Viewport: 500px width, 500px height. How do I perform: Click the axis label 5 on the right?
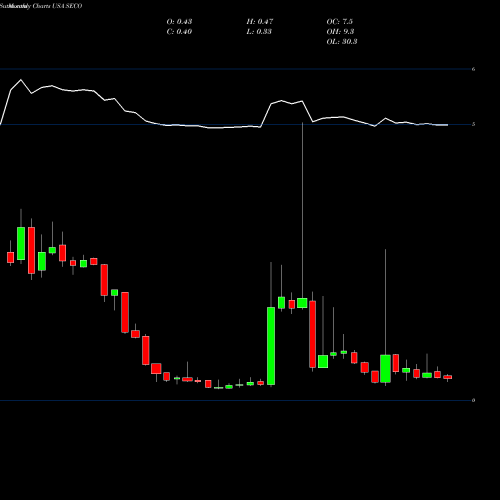473,124
